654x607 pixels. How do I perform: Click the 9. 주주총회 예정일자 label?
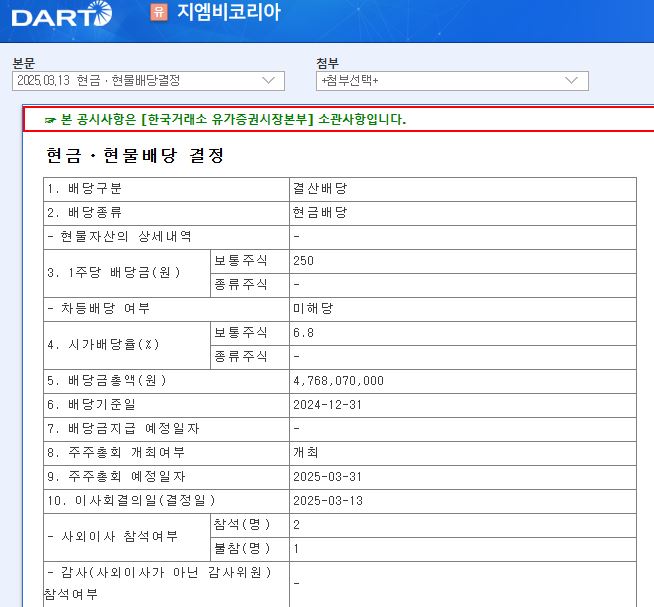coord(116,476)
